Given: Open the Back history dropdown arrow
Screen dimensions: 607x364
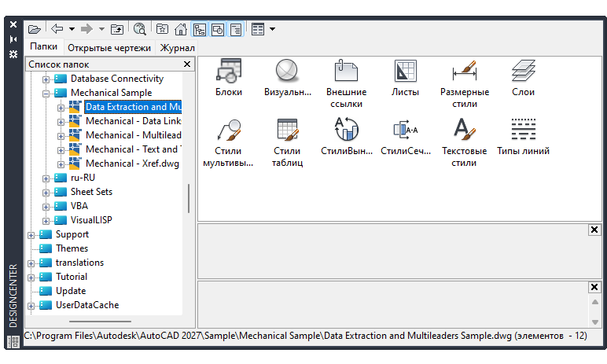Looking at the screenshot, I should (x=72, y=29).
